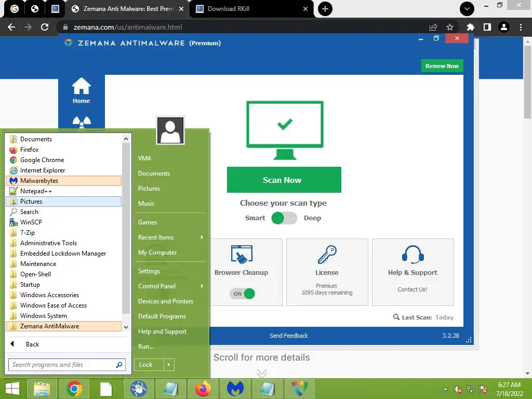The image size is (532, 399).
Task: Expand the Windows Accessories folder
Action: coord(64,295)
